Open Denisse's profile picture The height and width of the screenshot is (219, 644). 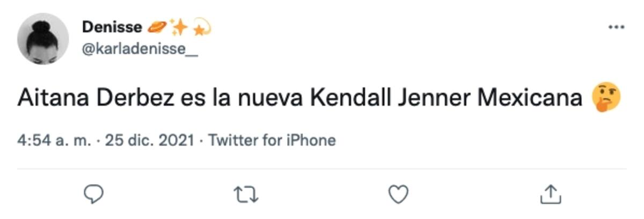coord(43,39)
